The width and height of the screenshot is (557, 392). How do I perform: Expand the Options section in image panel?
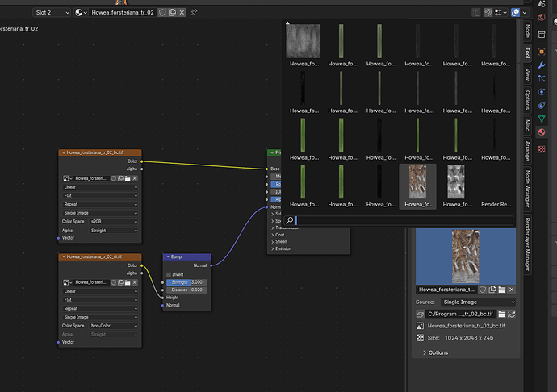tap(436, 353)
